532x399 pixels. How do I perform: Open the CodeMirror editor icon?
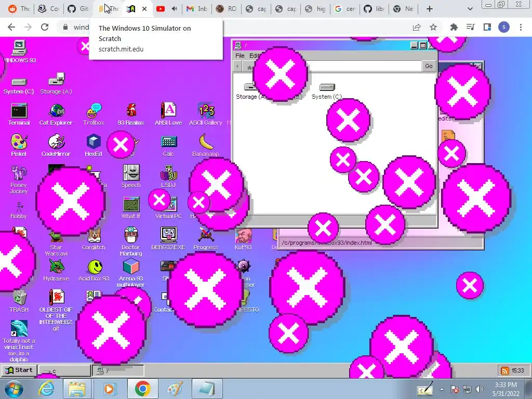coord(56,145)
